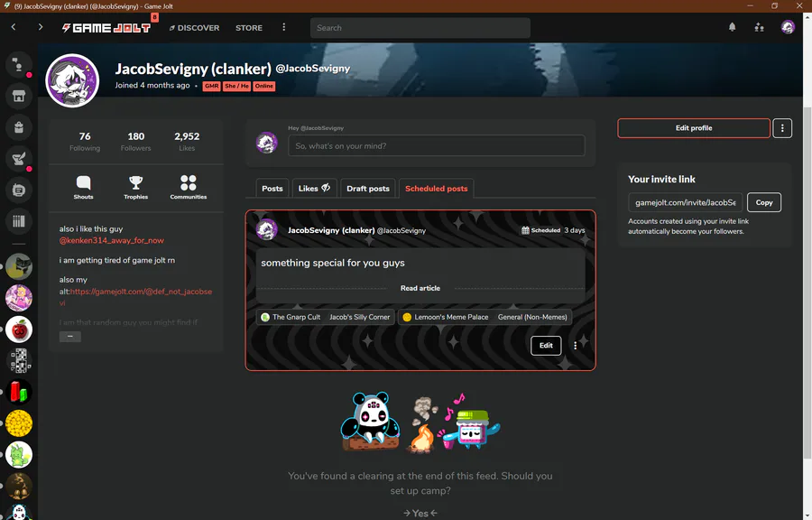Switch to the Likes tab
The width and height of the screenshot is (812, 520).
click(x=314, y=189)
